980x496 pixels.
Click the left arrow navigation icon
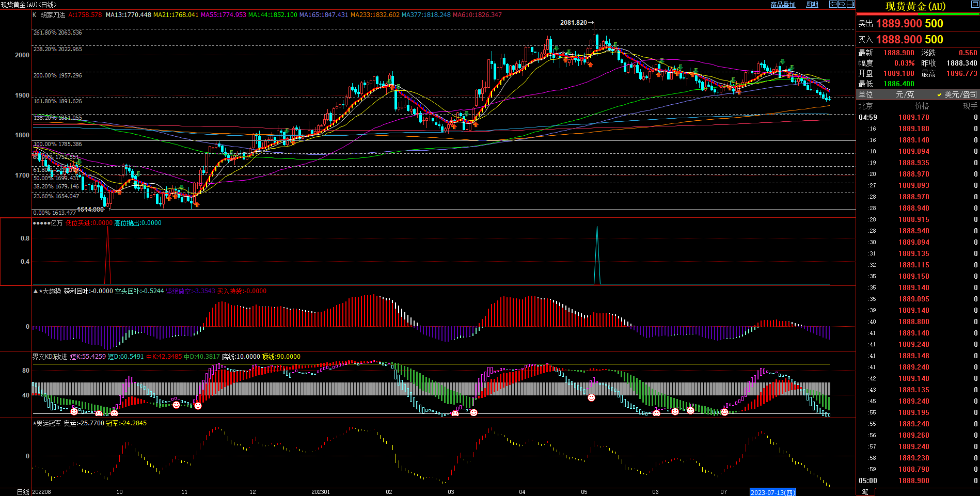pos(833,4)
